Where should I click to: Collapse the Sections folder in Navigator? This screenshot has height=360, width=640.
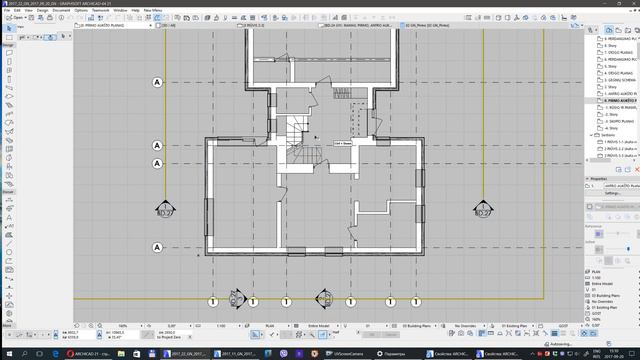[591, 135]
